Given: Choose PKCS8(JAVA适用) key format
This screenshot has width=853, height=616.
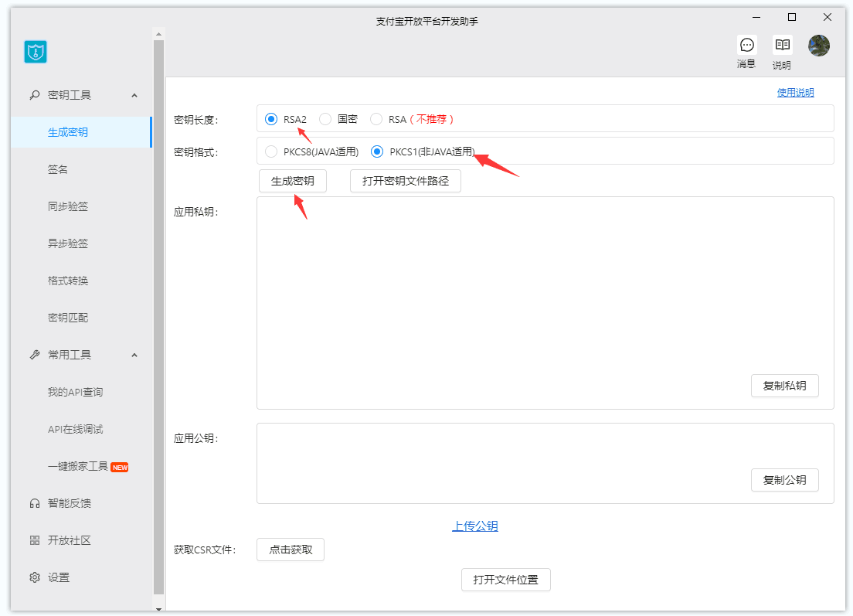Looking at the screenshot, I should tap(271, 151).
